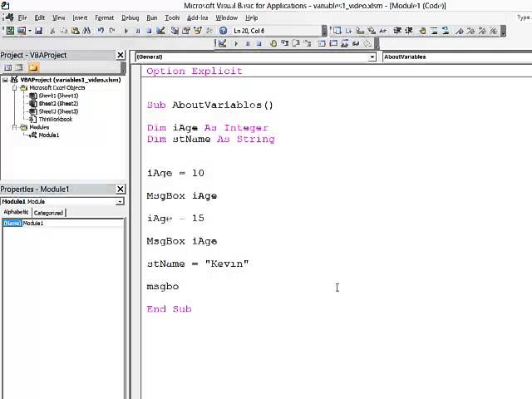Click the blue Help icon

[x=223, y=31]
